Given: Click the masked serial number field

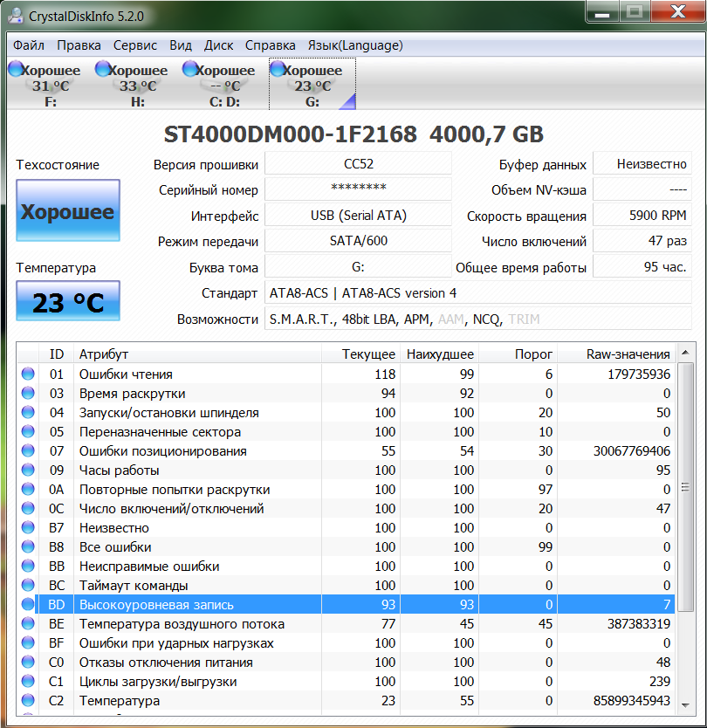Looking at the screenshot, I should pyautogui.click(x=359, y=189).
